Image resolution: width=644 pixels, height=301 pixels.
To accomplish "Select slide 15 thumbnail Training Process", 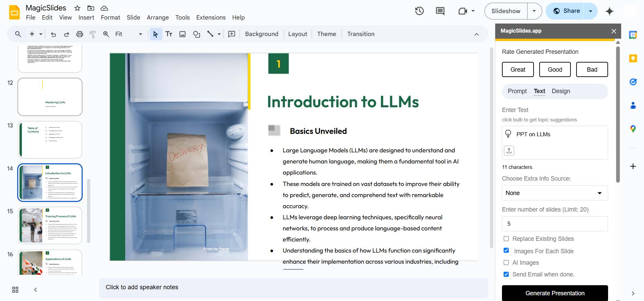I will click(x=50, y=225).
